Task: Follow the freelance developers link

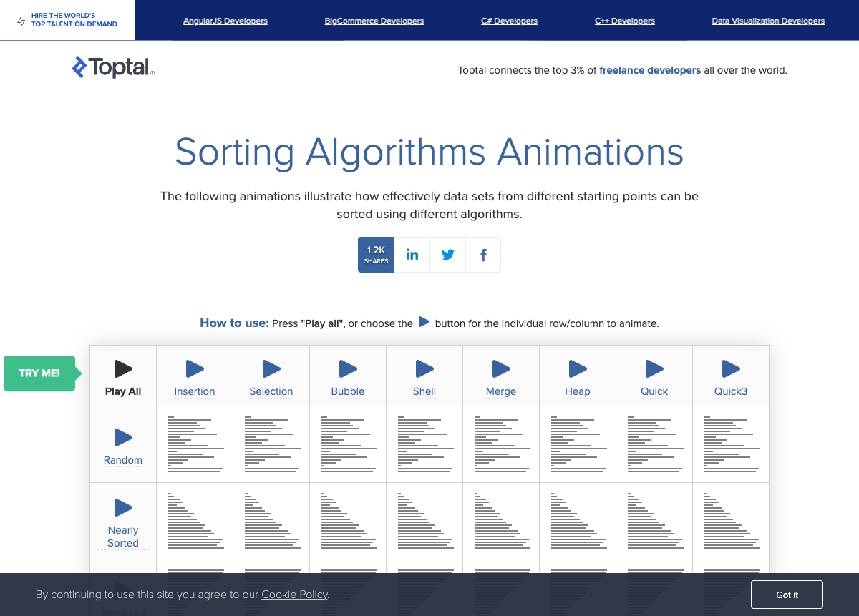Action: [x=650, y=70]
